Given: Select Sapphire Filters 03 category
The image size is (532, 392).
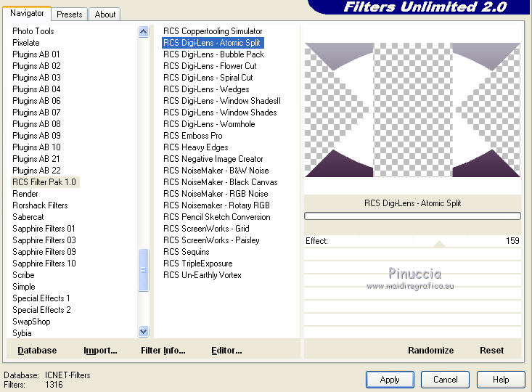Looking at the screenshot, I should pos(44,240).
